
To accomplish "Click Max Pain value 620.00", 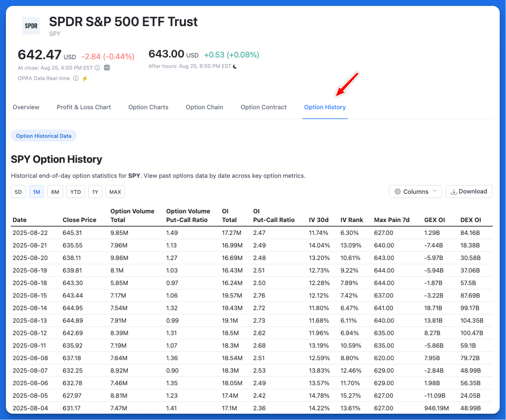I will 384,358.
